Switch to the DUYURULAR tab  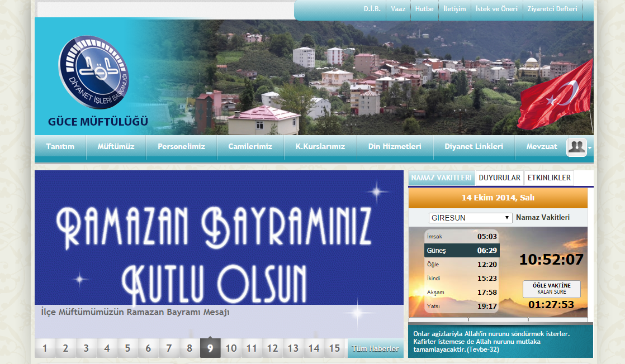[499, 178]
